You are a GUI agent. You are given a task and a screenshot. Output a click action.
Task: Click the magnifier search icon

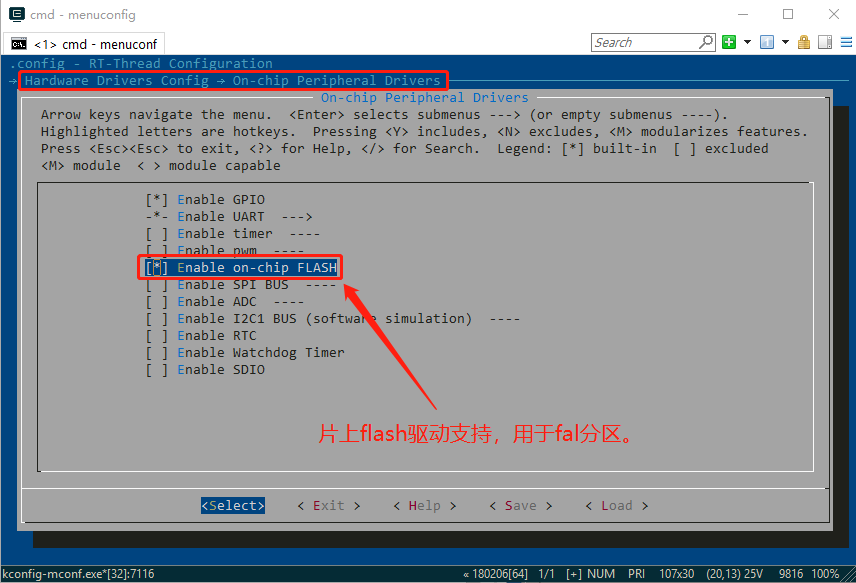pos(705,42)
